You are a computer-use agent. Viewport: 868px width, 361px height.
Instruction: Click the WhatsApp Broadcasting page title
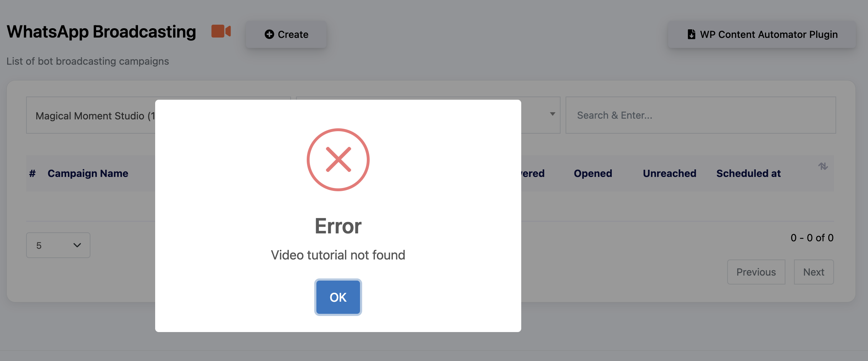(102, 32)
